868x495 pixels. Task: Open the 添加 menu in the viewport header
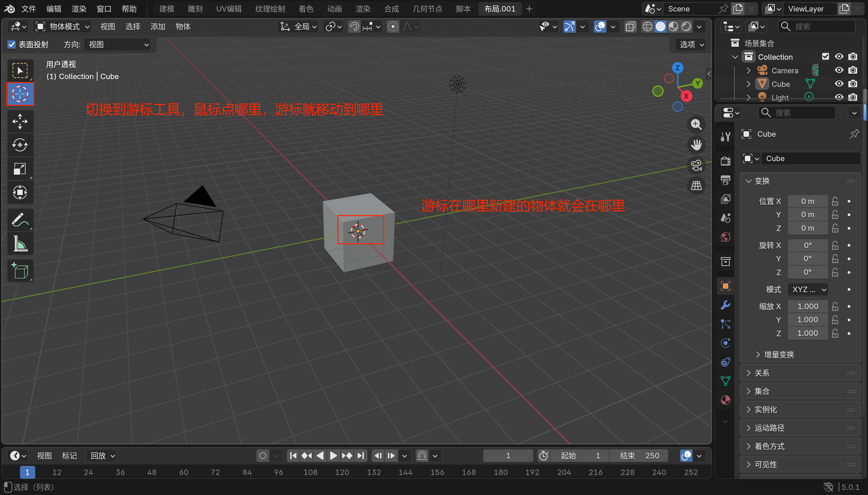tap(158, 26)
